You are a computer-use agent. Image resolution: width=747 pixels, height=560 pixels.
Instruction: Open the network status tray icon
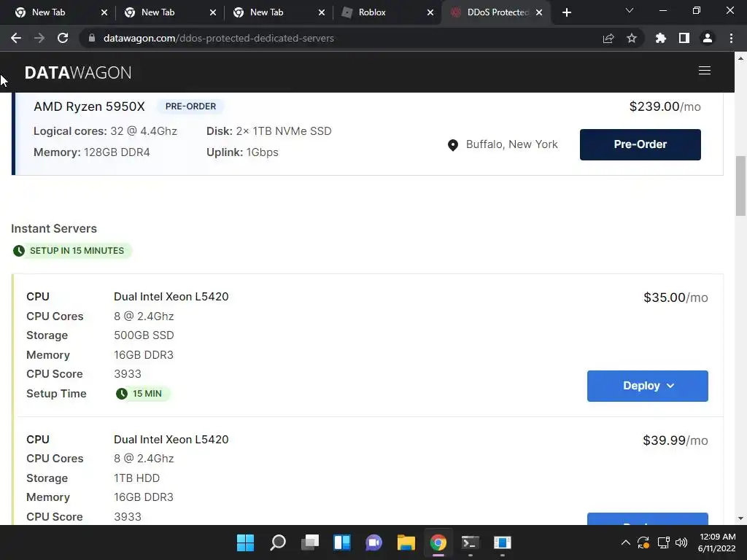663,542
